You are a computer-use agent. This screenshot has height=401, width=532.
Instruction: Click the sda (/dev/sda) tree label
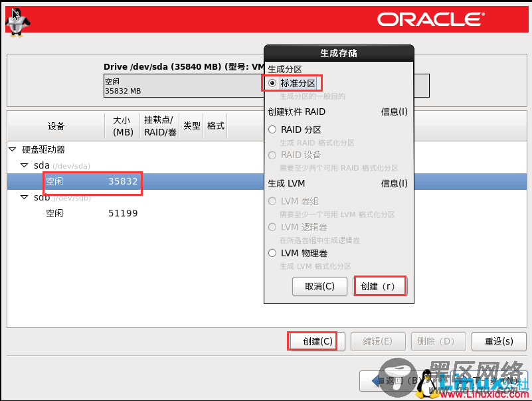(62, 165)
